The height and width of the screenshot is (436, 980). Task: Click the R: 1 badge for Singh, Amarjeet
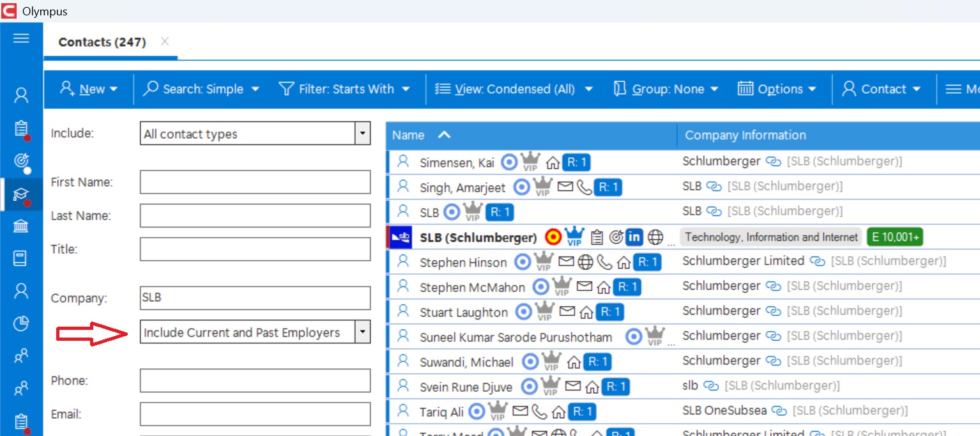[608, 187]
